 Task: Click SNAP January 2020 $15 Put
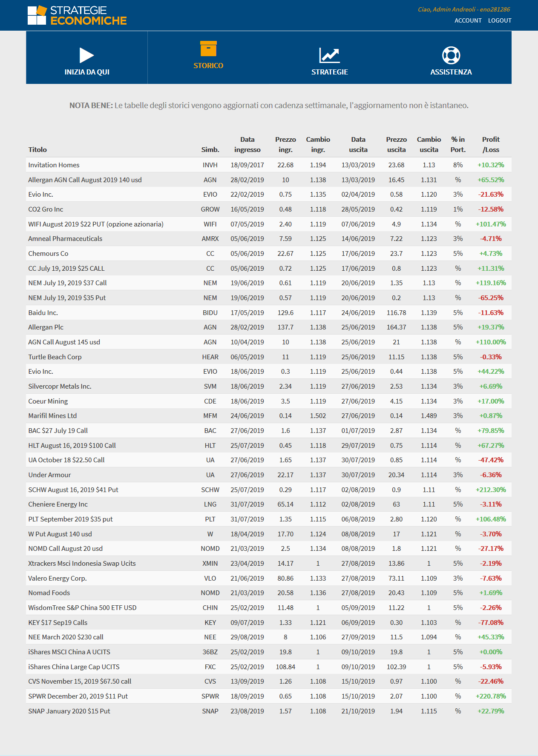pos(69,711)
